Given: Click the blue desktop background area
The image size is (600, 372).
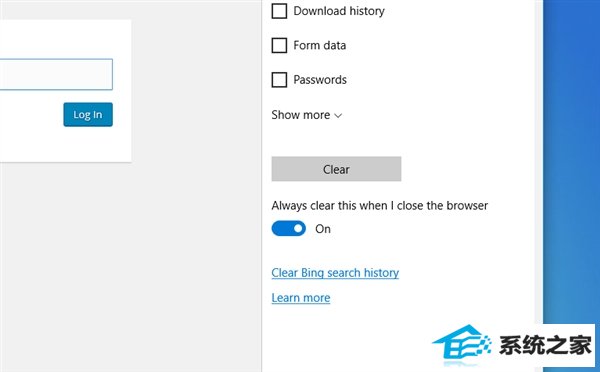Looking at the screenshot, I should tap(571, 153).
